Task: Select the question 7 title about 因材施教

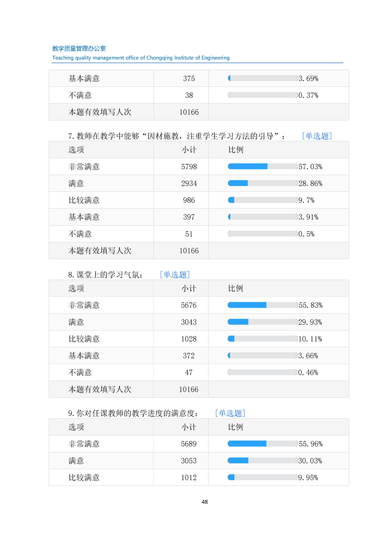Action: (x=176, y=136)
